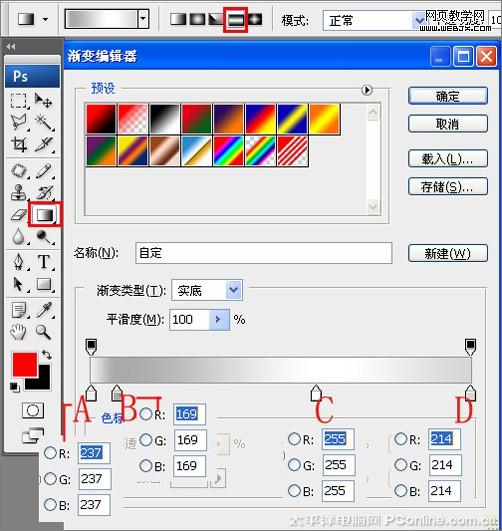Select the Pen tool

tap(19, 261)
